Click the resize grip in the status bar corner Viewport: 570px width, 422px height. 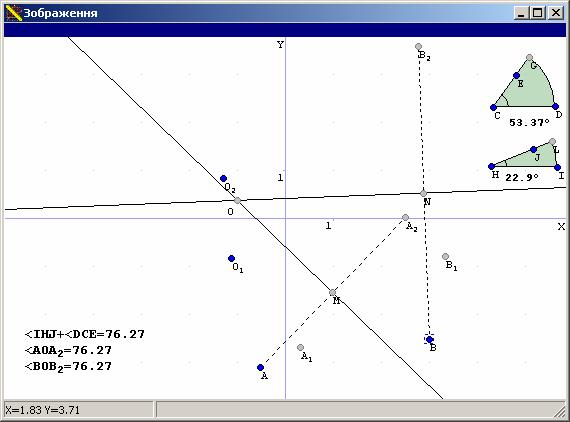click(560, 412)
